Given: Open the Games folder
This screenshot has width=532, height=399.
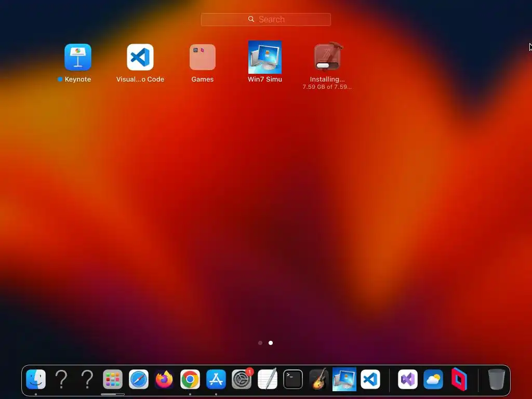Looking at the screenshot, I should (x=202, y=57).
